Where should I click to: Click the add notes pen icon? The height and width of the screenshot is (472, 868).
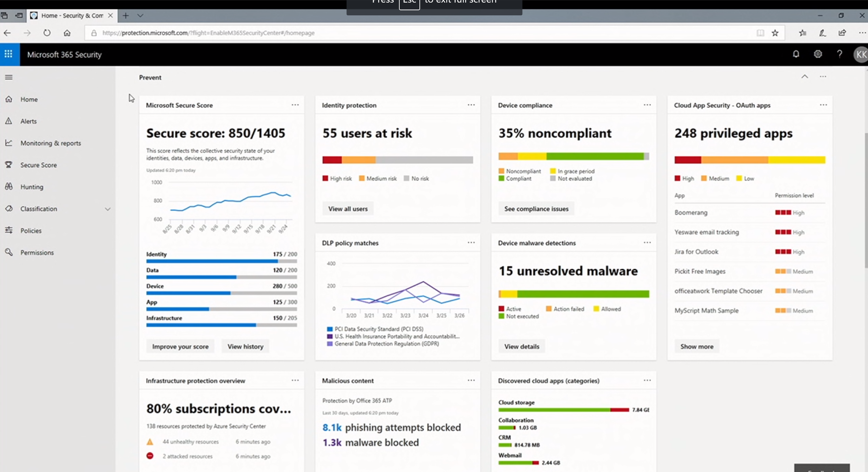click(x=823, y=33)
